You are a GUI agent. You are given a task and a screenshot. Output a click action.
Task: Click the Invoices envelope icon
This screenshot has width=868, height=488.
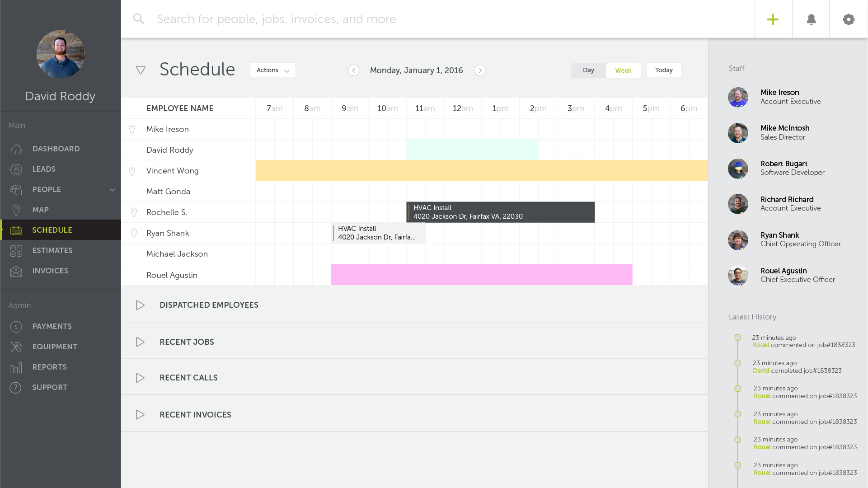(16, 271)
